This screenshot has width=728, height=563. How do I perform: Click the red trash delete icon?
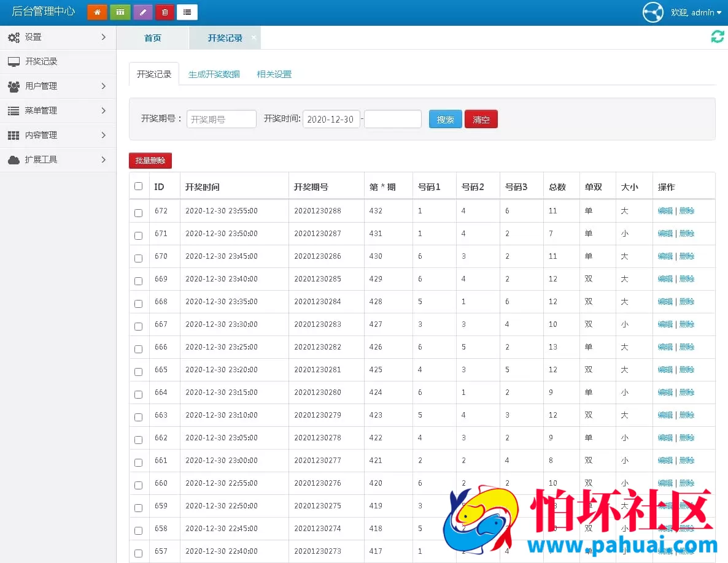(165, 12)
